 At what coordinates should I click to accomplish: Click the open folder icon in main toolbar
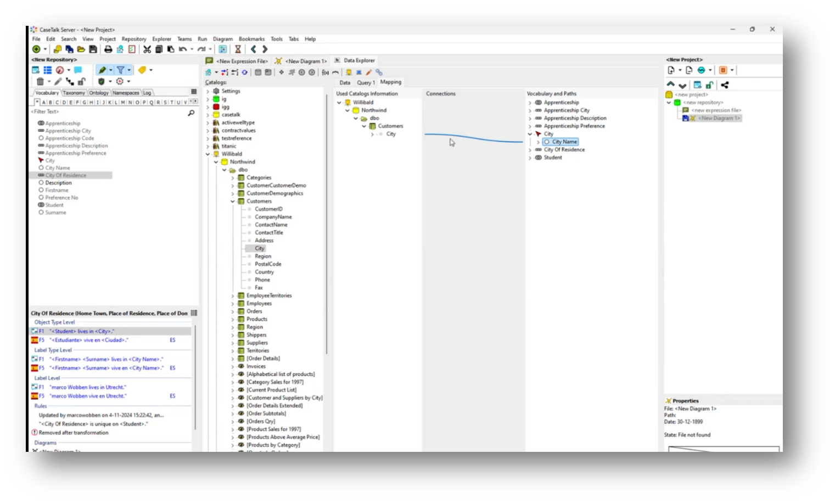pyautogui.click(x=81, y=49)
